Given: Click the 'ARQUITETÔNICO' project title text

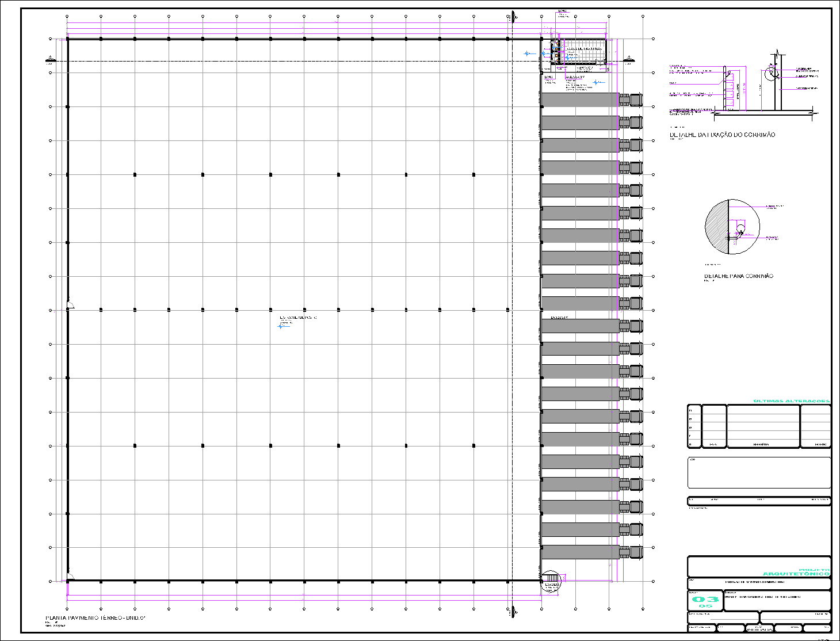Looking at the screenshot, I should coord(796,574).
